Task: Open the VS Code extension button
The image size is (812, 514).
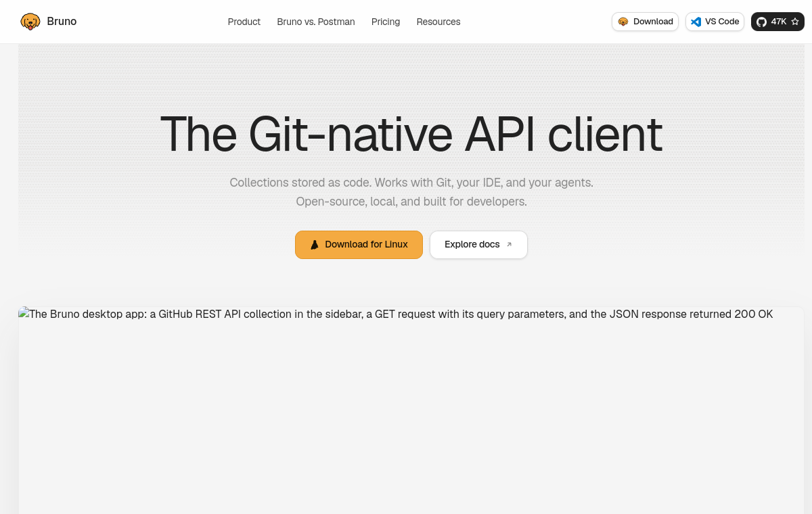Action: [715, 22]
